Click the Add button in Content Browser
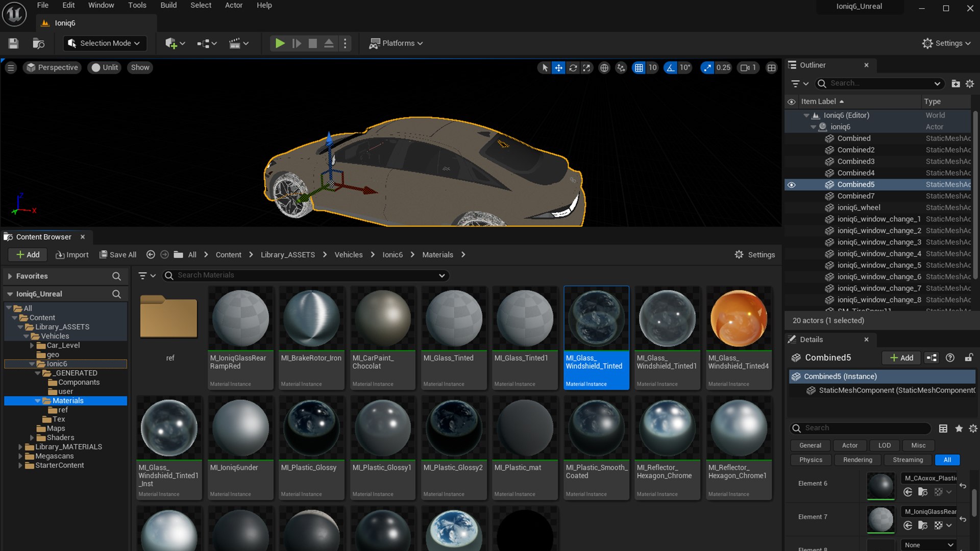The width and height of the screenshot is (980, 551). pyautogui.click(x=28, y=255)
